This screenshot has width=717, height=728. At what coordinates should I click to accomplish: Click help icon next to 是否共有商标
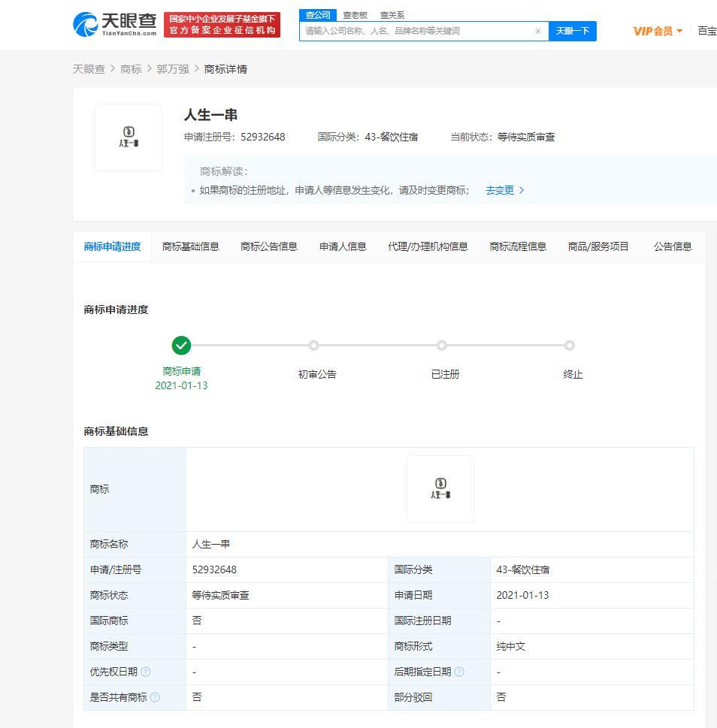pos(155,697)
